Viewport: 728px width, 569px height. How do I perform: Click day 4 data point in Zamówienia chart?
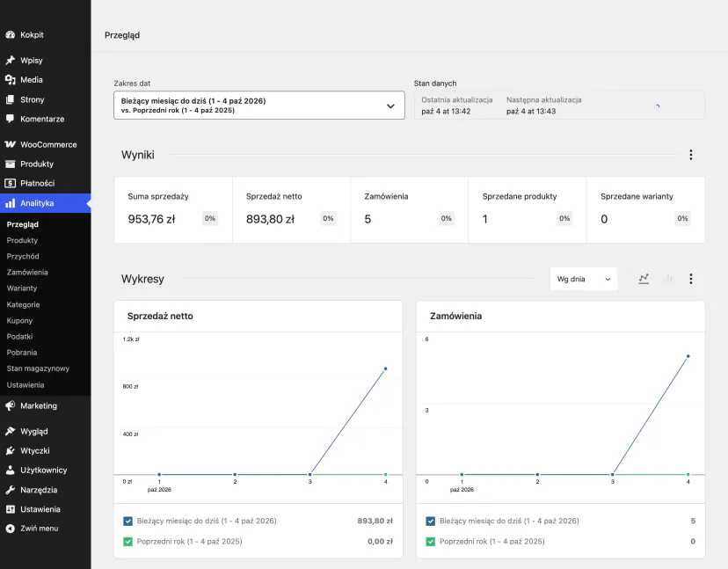coord(688,356)
